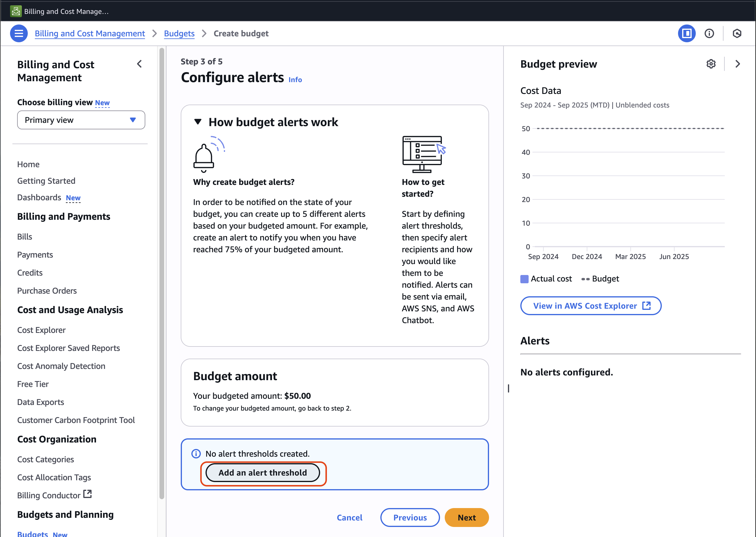Open the Primary view billing dropdown
756x537 pixels.
(x=81, y=120)
